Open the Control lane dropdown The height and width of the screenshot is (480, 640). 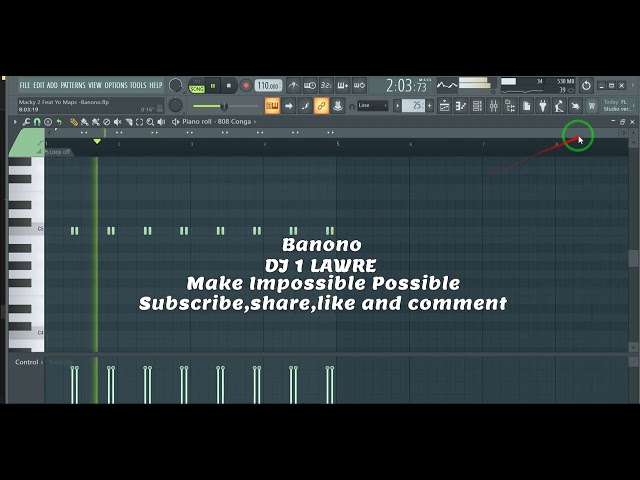pos(29,362)
